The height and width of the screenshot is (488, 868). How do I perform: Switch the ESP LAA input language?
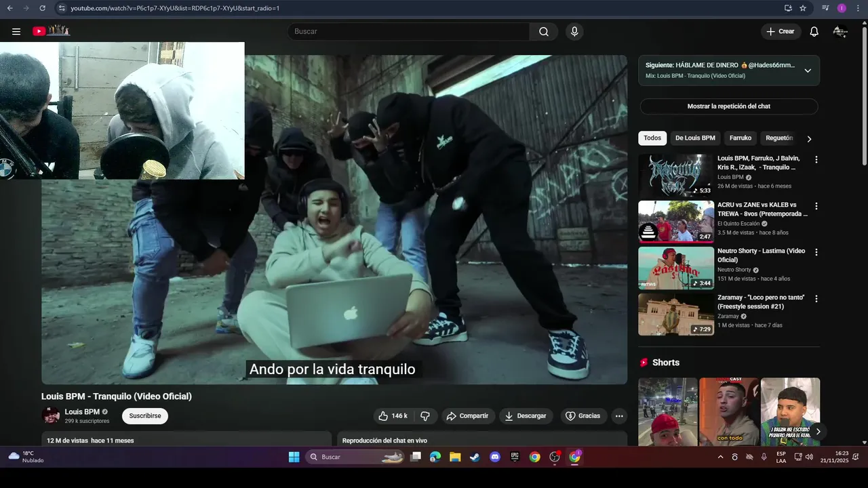pyautogui.click(x=781, y=457)
